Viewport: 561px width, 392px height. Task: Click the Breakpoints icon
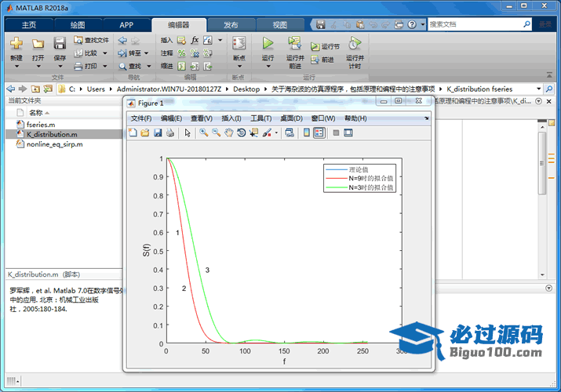[x=239, y=43]
